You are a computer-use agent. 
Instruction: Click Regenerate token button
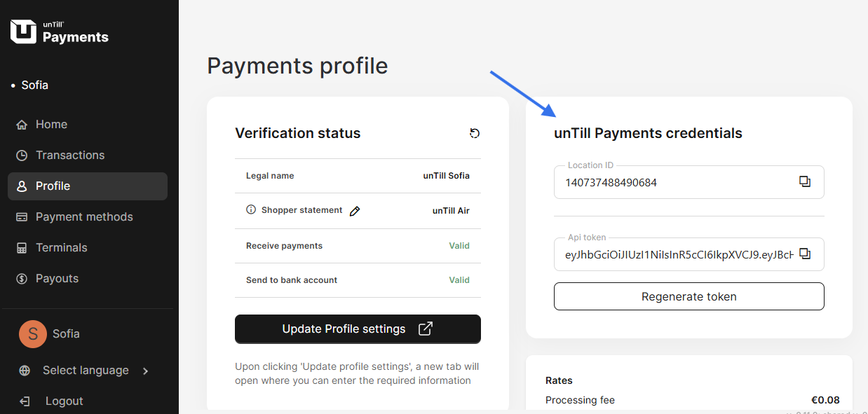pos(689,296)
